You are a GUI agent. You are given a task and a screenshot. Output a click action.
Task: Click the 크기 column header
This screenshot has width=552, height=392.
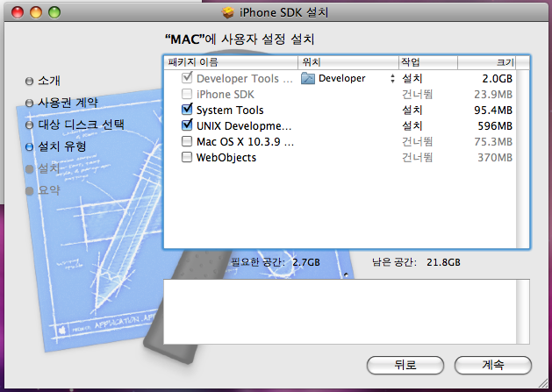(487, 62)
